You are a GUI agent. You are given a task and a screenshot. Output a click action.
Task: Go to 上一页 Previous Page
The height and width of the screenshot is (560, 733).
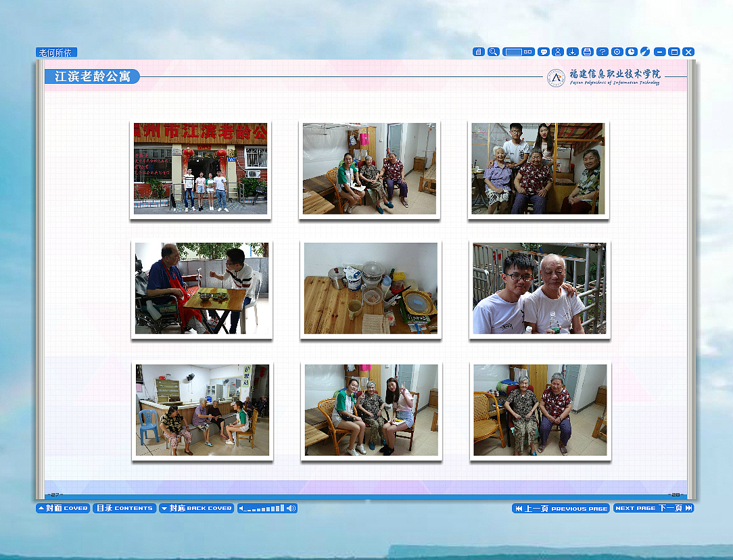click(x=561, y=508)
